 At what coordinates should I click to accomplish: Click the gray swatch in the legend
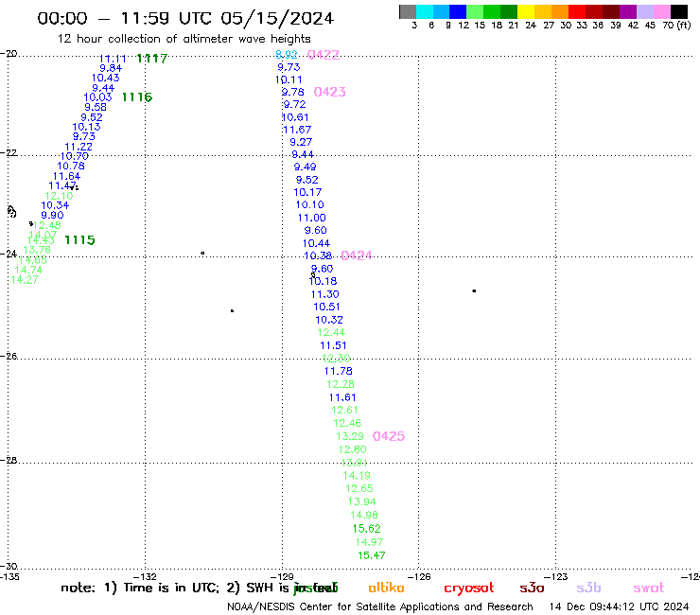click(408, 11)
